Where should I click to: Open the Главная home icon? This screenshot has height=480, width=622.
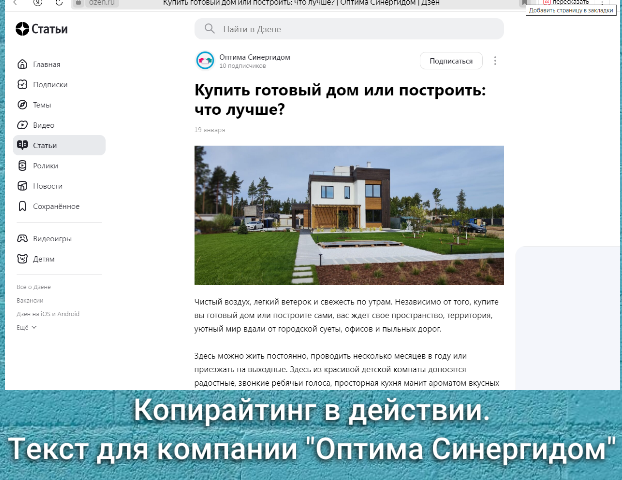point(22,64)
